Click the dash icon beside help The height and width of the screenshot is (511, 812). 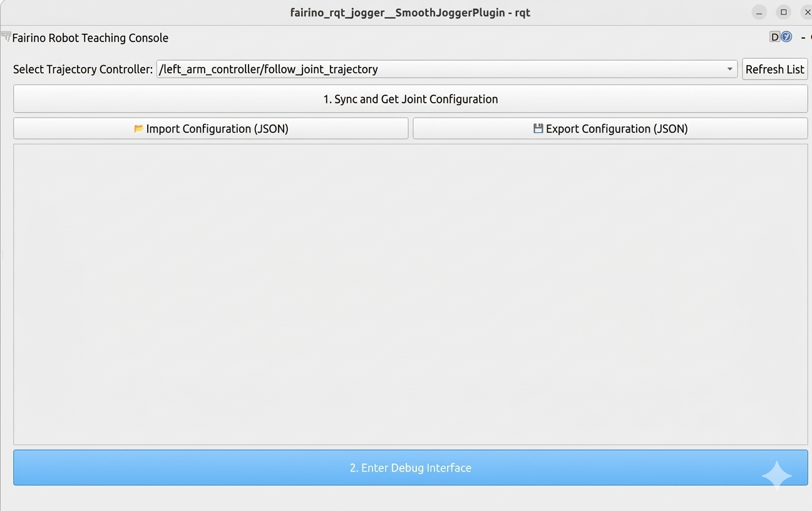click(803, 38)
